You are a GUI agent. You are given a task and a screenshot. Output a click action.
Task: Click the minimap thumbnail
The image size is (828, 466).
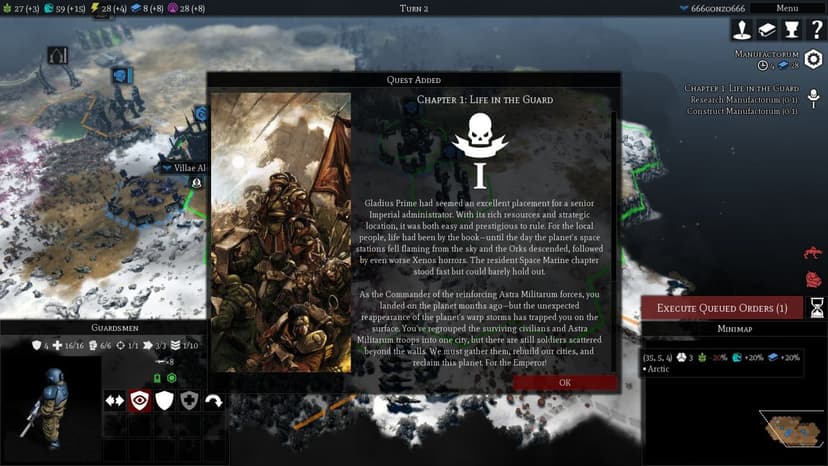pos(791,428)
